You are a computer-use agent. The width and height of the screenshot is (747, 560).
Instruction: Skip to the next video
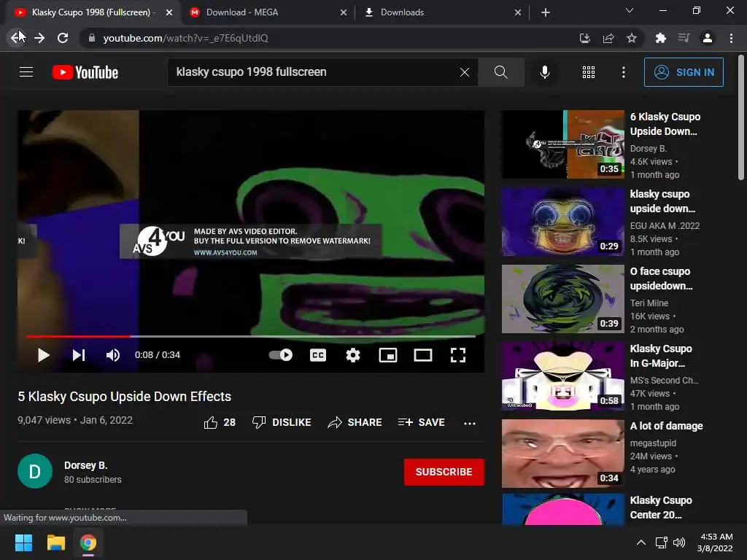[79, 355]
